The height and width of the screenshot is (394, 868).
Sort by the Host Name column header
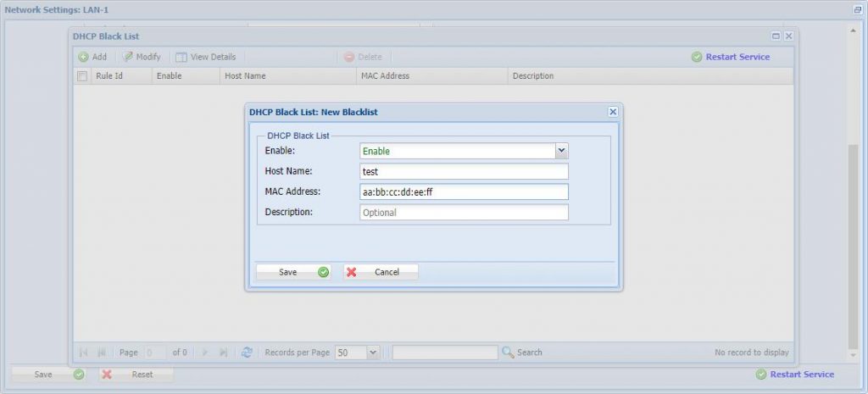point(245,76)
